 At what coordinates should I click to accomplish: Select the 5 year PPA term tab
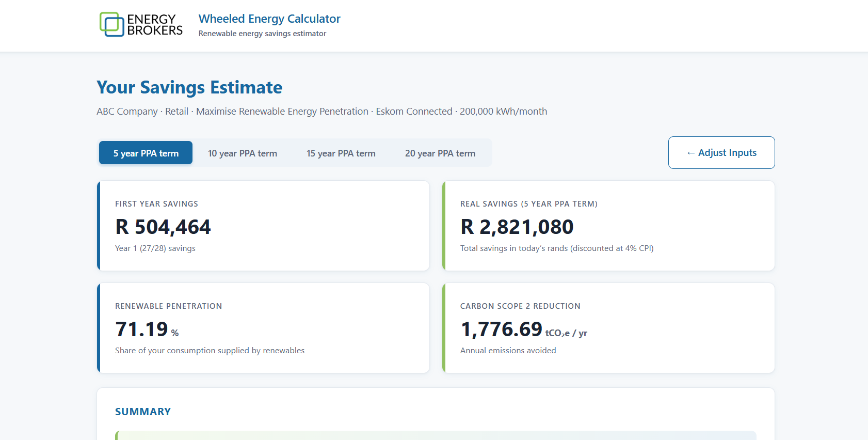point(146,153)
